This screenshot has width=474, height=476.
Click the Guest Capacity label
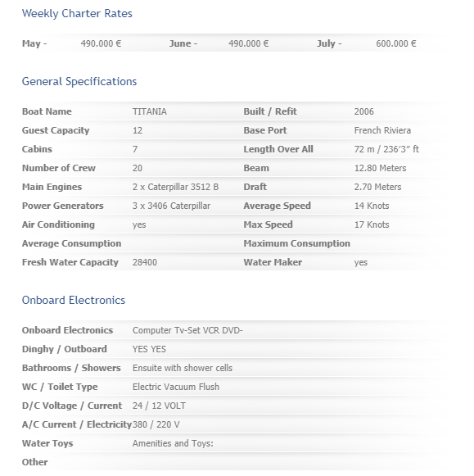click(x=56, y=130)
